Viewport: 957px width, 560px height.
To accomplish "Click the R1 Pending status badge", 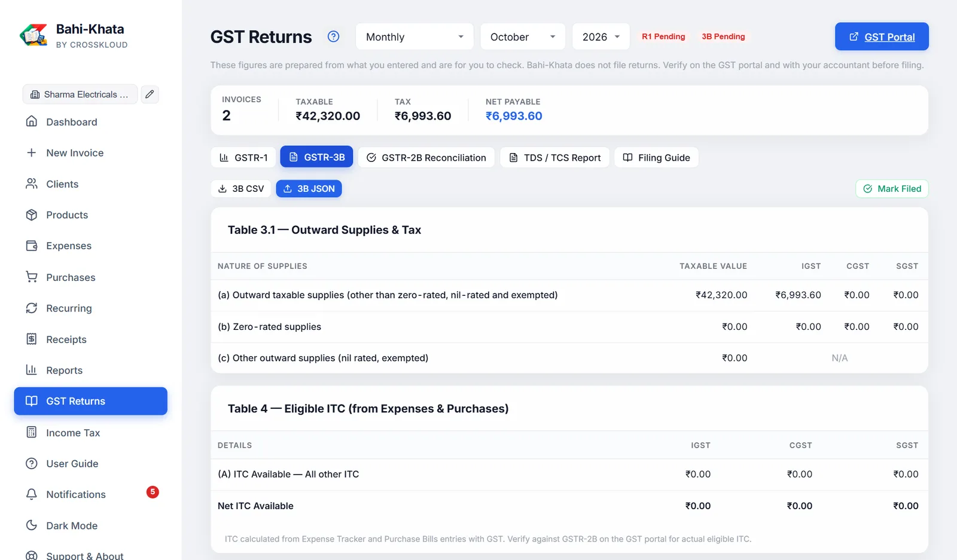I will pyautogui.click(x=663, y=36).
